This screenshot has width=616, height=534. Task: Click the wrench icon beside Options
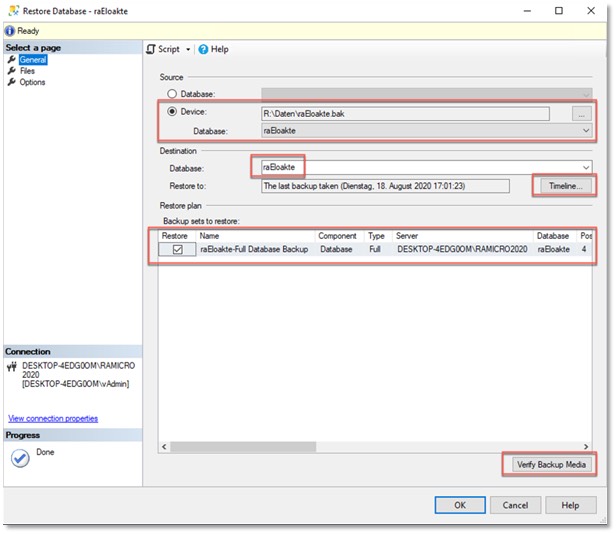tap(12, 82)
